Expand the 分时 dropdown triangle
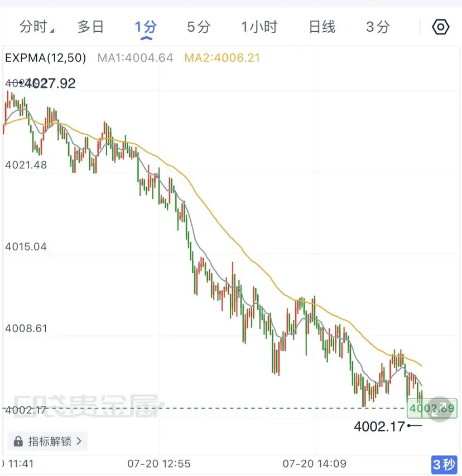 [52, 31]
